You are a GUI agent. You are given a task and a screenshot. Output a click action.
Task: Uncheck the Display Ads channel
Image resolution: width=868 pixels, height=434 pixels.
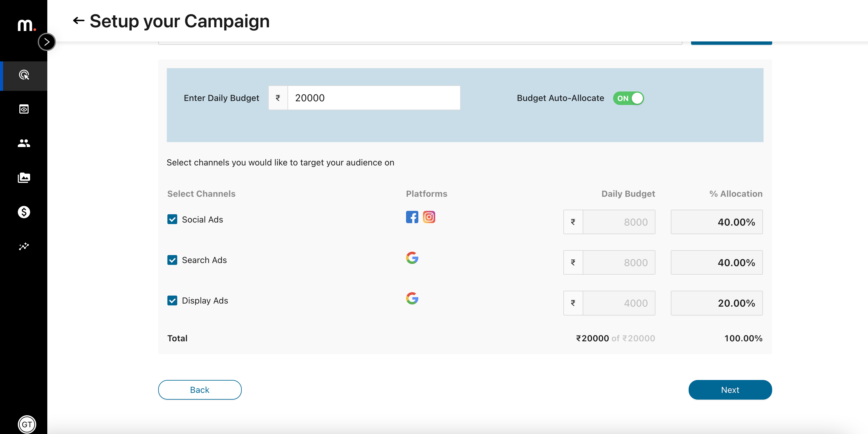tap(173, 301)
